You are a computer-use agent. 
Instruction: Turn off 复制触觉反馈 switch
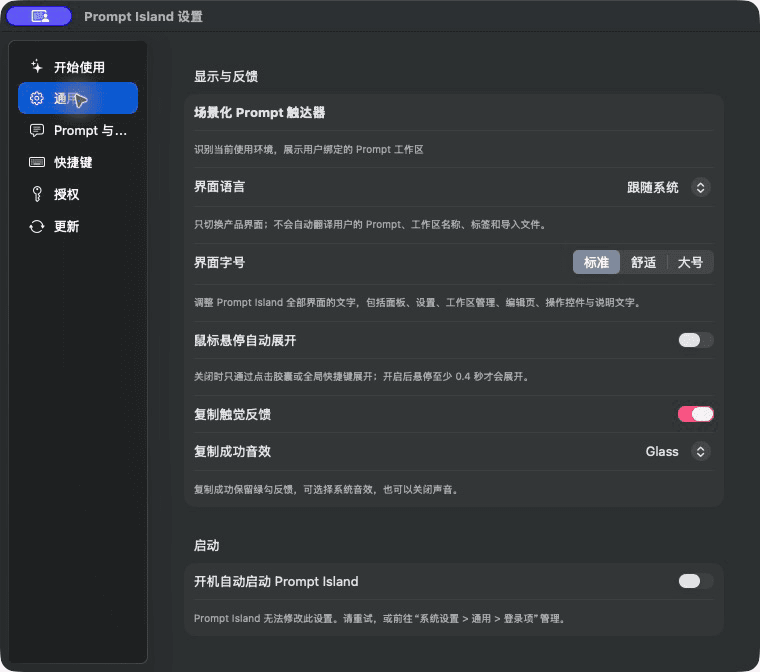[x=696, y=414]
